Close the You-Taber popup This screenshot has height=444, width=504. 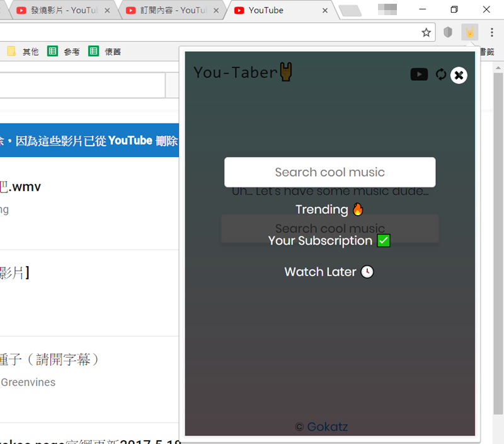459,75
